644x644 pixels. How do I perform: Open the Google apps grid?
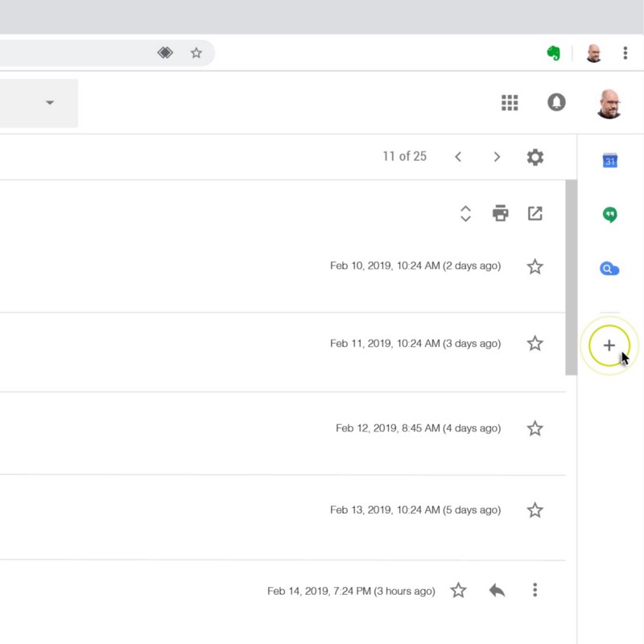(510, 102)
